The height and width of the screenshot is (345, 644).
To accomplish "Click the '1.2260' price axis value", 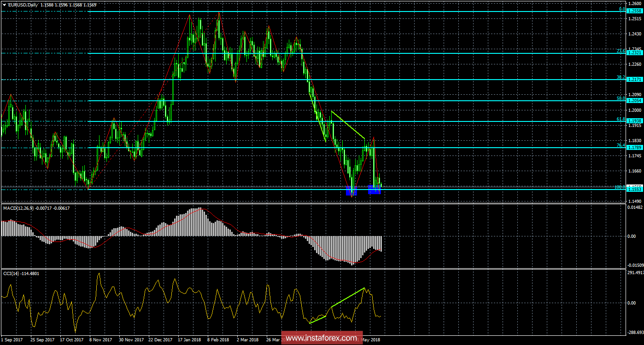I will 635,64.
